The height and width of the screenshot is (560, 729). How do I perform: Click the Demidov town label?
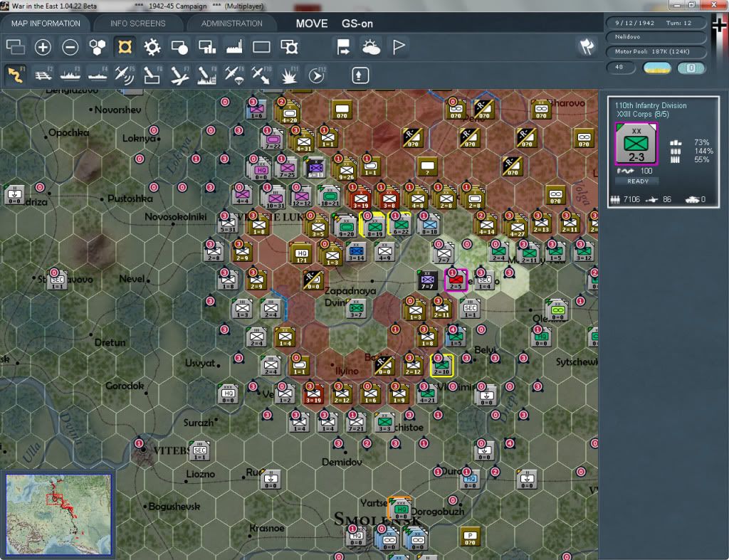(342, 462)
